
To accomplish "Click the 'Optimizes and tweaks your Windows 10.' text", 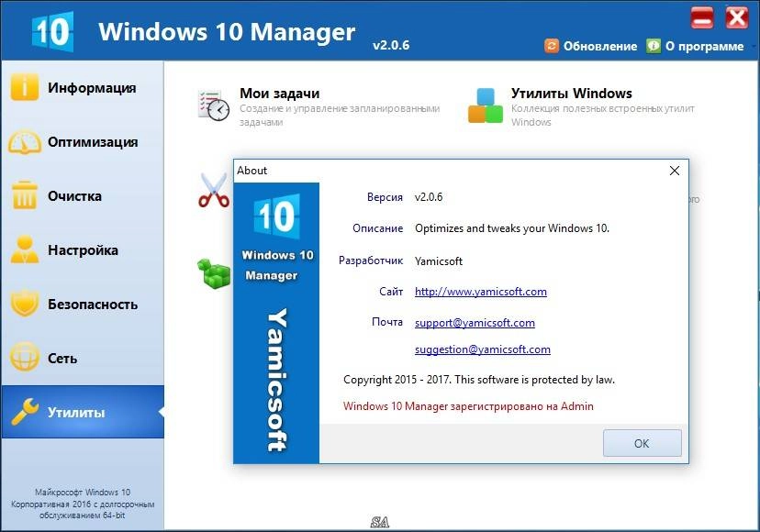I will pyautogui.click(x=512, y=228).
